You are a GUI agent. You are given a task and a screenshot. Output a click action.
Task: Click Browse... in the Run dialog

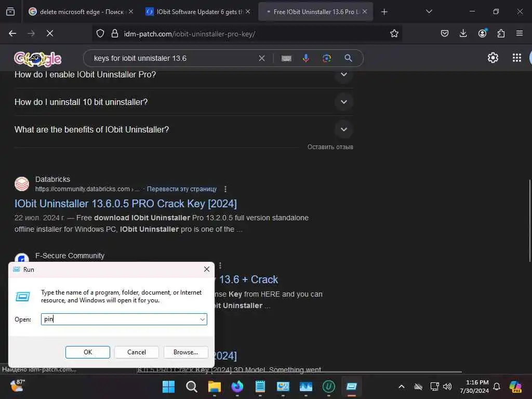coord(185,352)
